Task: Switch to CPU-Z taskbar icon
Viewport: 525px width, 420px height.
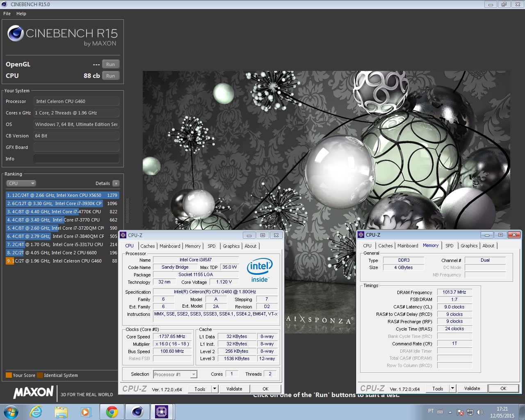Action: coord(162,412)
